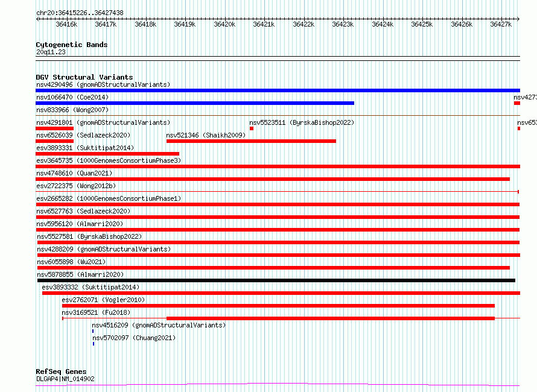Select the Cytogenetic Bands track title
Viewport: 537px width, 392px height.
click(x=72, y=45)
